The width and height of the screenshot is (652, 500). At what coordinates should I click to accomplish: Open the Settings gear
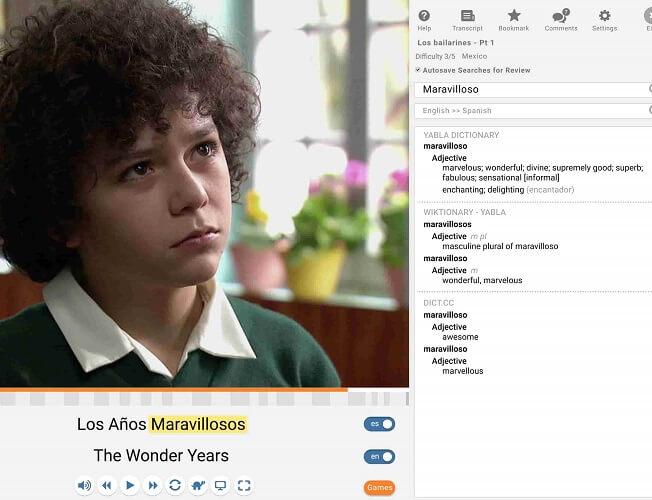pos(605,20)
